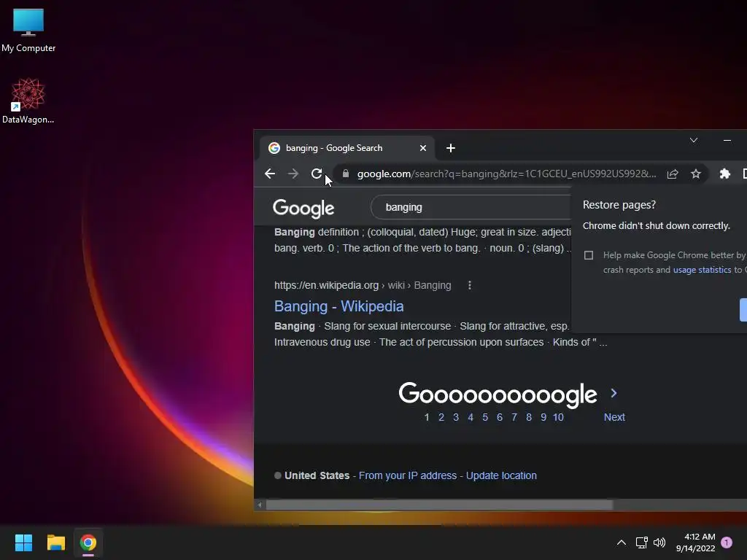Click the URL address bar
This screenshot has width=747, height=560.
click(x=506, y=174)
